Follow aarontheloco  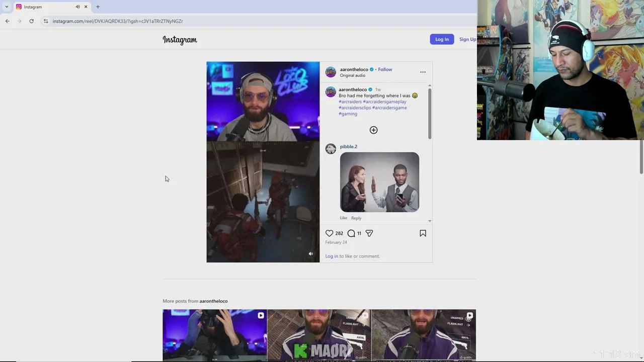[385, 69]
